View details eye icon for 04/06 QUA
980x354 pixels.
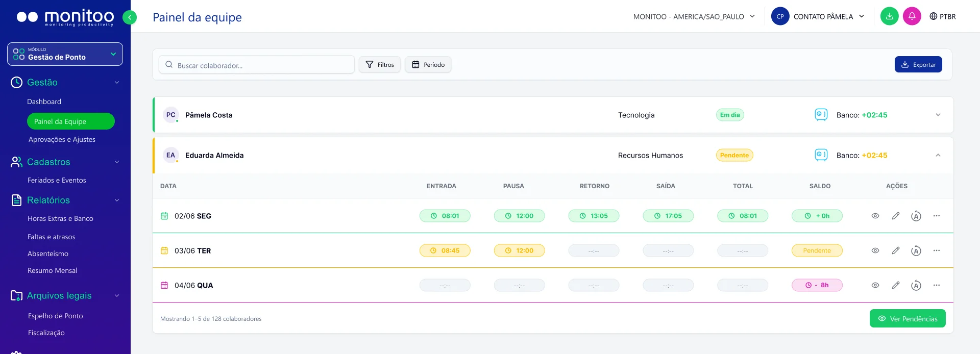(x=875, y=285)
